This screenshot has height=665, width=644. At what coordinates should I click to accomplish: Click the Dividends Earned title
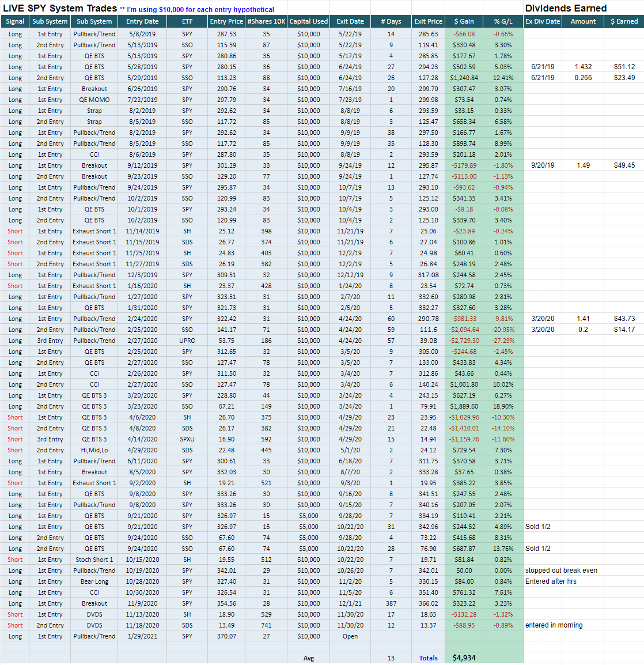click(566, 8)
